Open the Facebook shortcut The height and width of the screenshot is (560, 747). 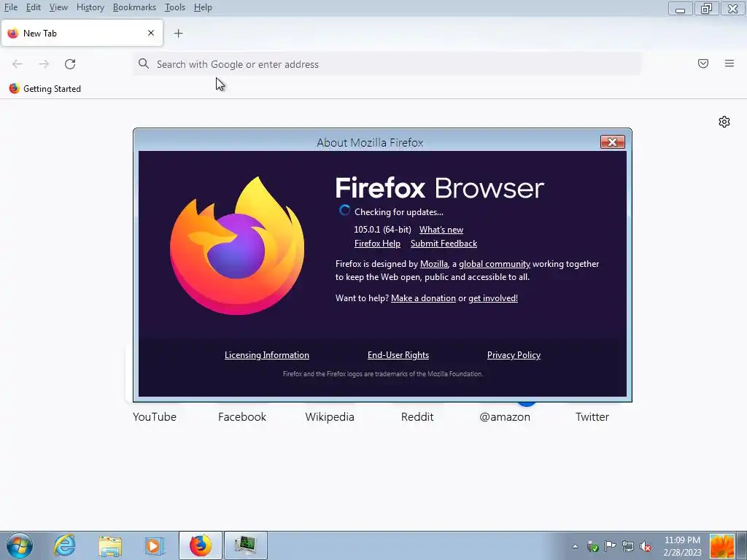tap(242, 416)
